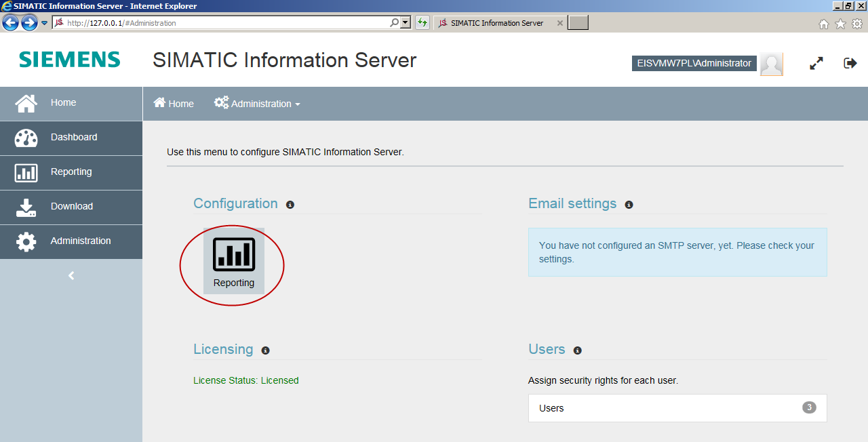Switch to SIMATIC Information Server browser tab
This screenshot has height=442, width=868.
click(496, 23)
